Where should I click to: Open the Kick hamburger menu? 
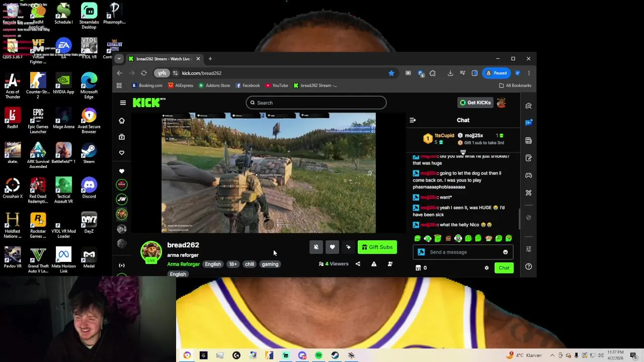[123, 103]
